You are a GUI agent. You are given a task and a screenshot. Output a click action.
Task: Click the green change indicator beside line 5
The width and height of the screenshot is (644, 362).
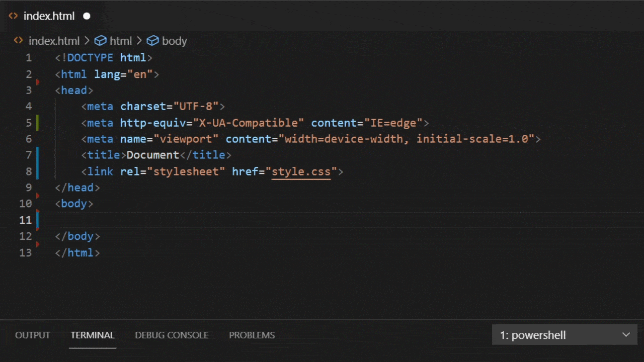click(37, 123)
